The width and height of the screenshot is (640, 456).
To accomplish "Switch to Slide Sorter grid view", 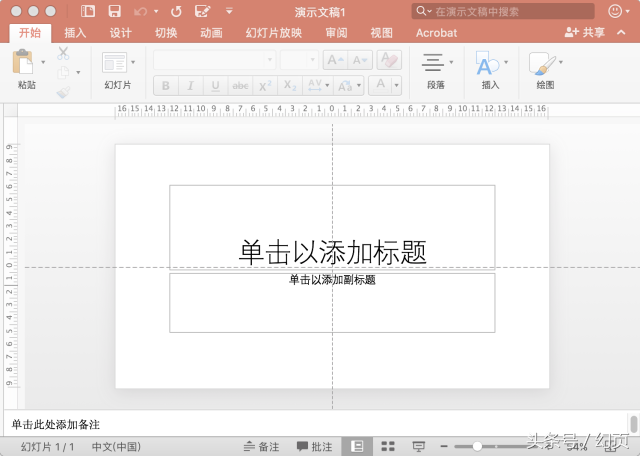I will [x=388, y=446].
